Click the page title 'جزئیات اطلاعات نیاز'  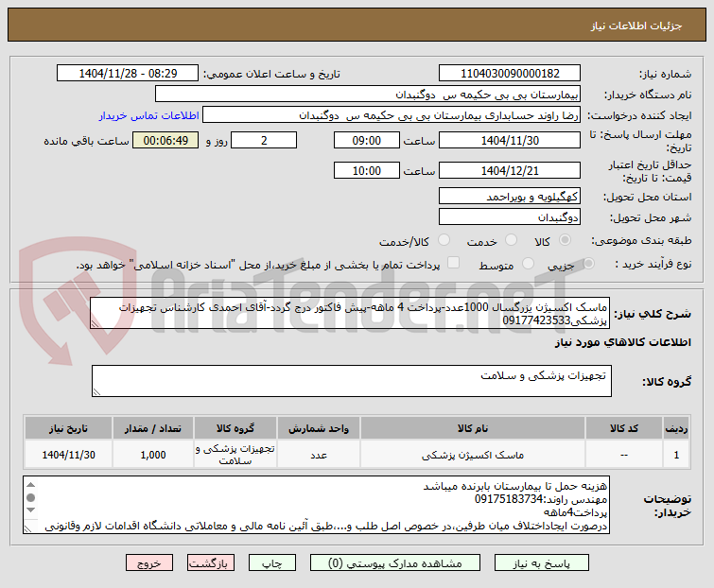tap(636, 26)
